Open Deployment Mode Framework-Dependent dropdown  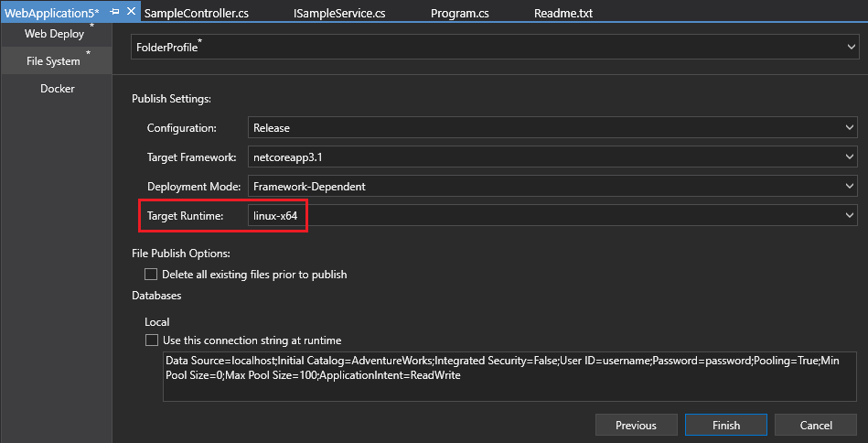click(552, 186)
